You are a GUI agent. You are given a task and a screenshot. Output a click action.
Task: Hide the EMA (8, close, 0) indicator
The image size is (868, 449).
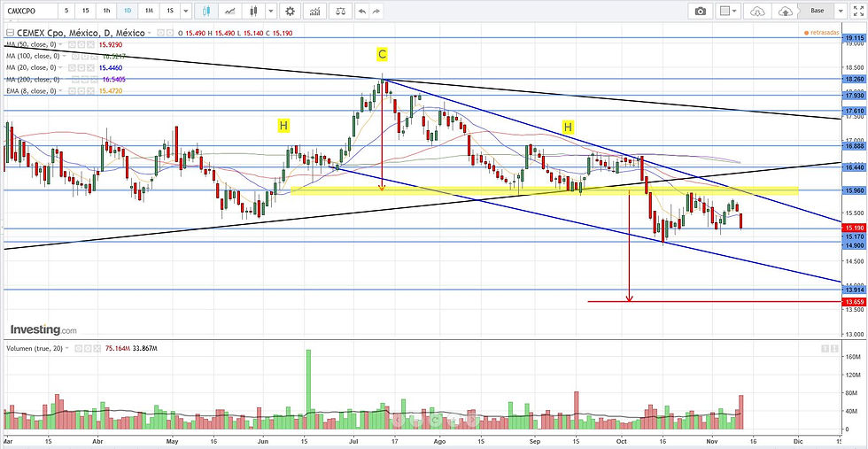point(72,91)
